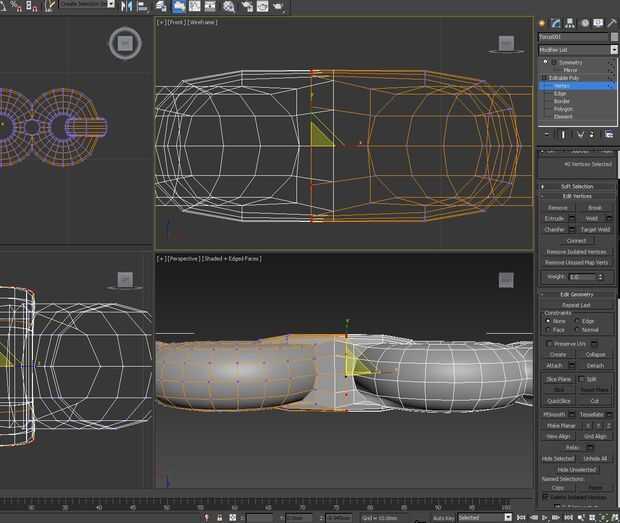Open the Modify command panel tab
Viewport: 620px width, 523px height.
point(555,22)
